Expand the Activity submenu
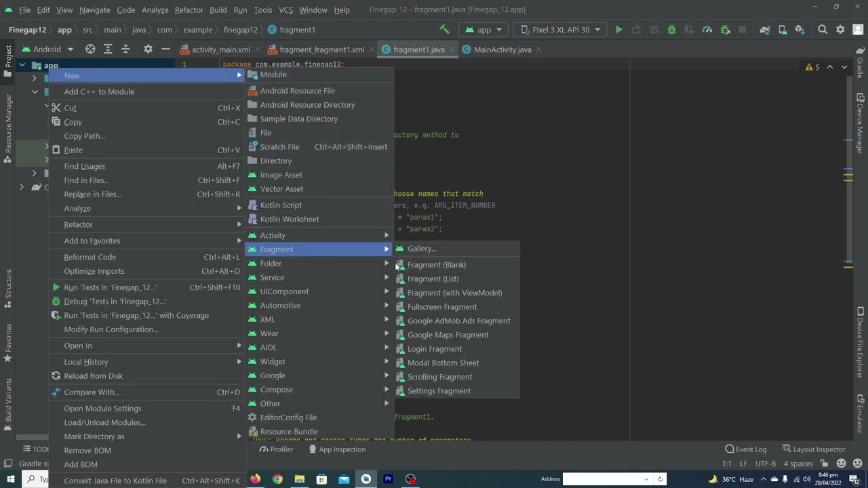Viewport: 868px width, 488px height. pyautogui.click(x=319, y=235)
